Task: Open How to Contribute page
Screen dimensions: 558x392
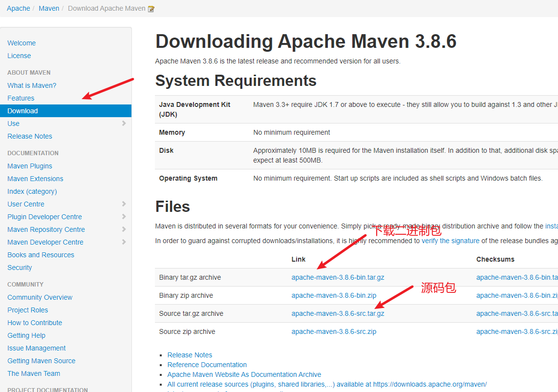Action: pos(35,323)
